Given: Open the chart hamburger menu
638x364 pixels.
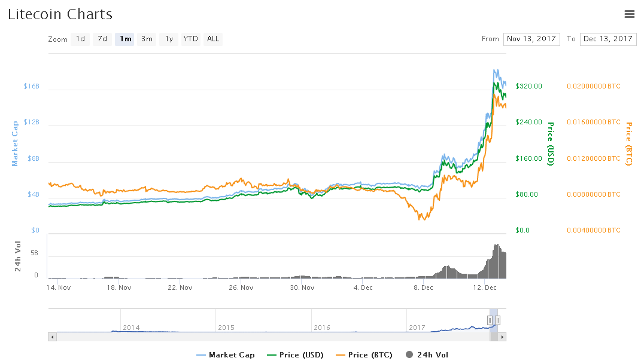Looking at the screenshot, I should coord(629,14).
